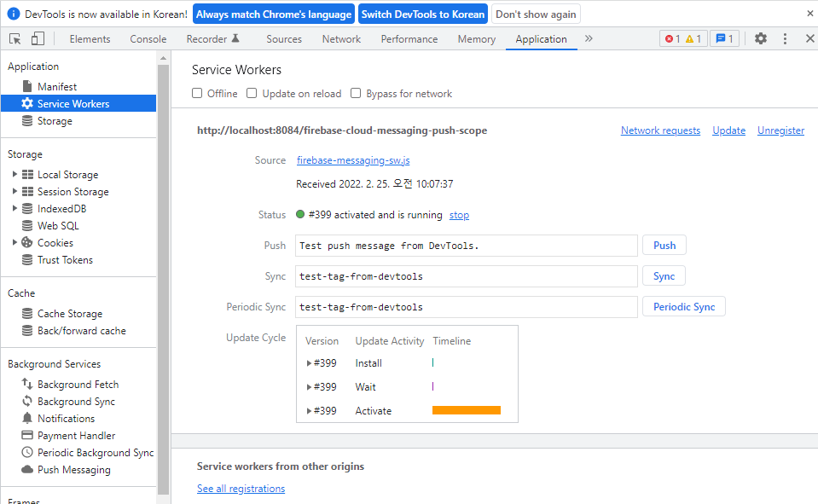The width and height of the screenshot is (818, 504).
Task: Open the customize DevTools three-dot menu
Action: (x=785, y=38)
